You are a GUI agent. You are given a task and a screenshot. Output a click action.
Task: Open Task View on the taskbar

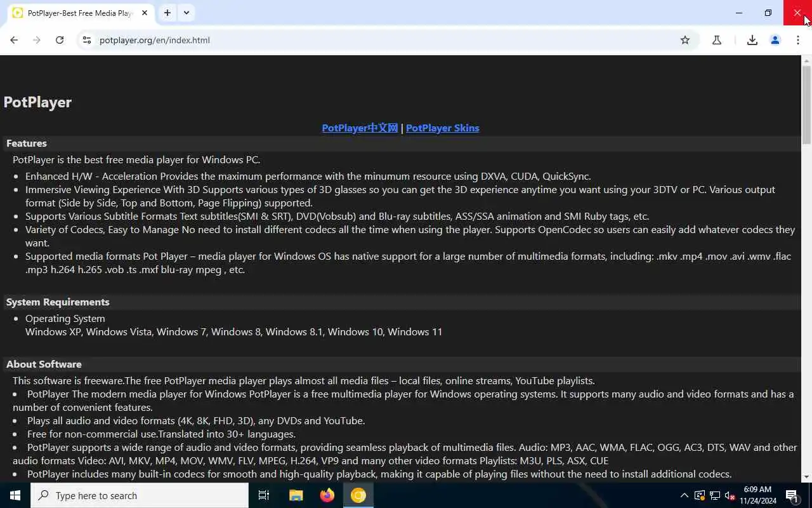(264, 495)
